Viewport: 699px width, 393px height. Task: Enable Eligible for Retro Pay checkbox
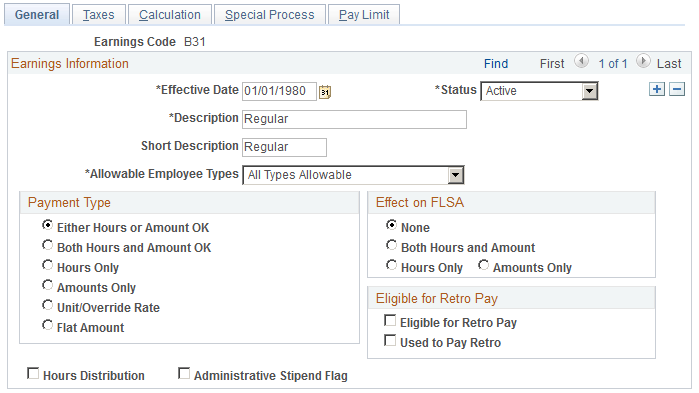[390, 320]
